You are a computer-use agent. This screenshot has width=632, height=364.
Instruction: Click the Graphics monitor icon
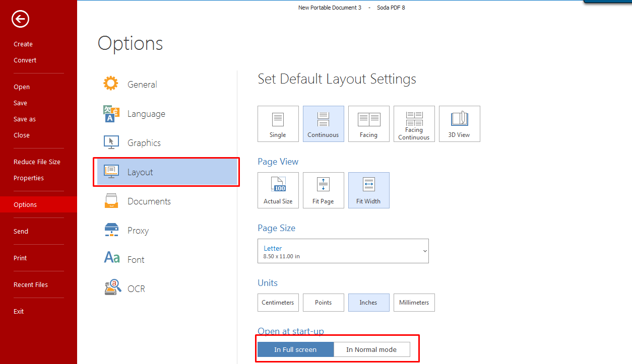(x=111, y=142)
